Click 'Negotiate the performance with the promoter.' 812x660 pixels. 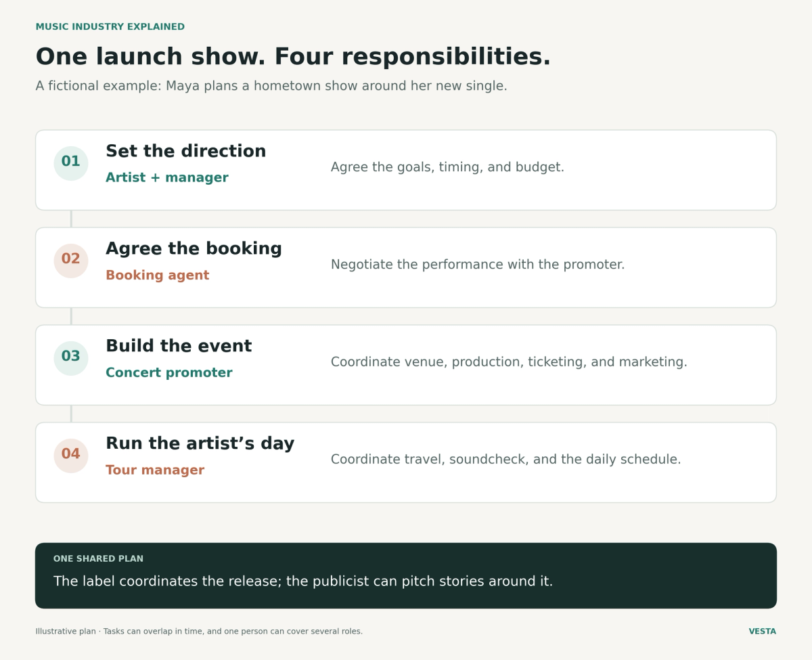click(x=478, y=265)
